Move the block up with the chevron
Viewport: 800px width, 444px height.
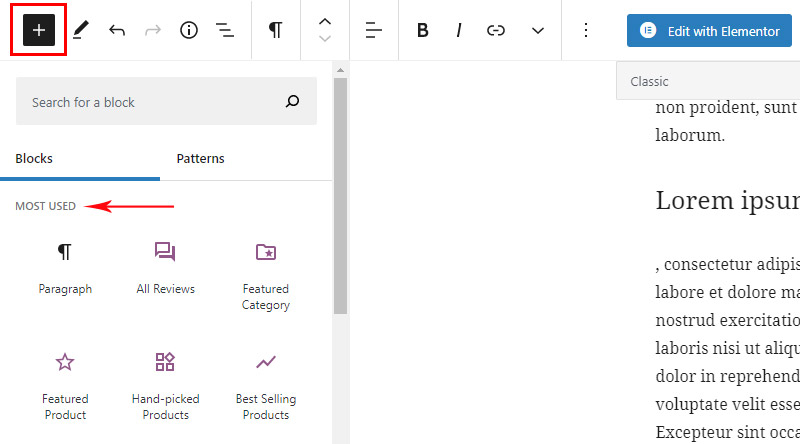click(325, 22)
